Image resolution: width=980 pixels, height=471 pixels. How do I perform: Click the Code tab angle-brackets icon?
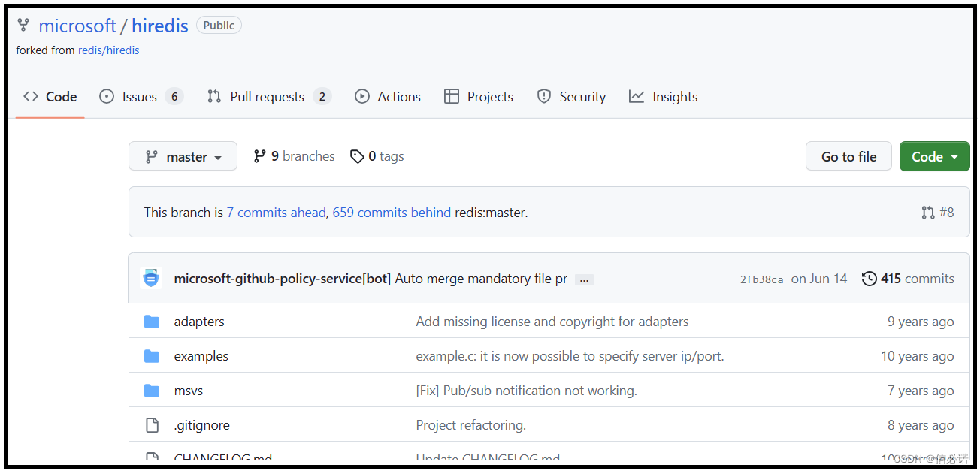pyautogui.click(x=31, y=96)
